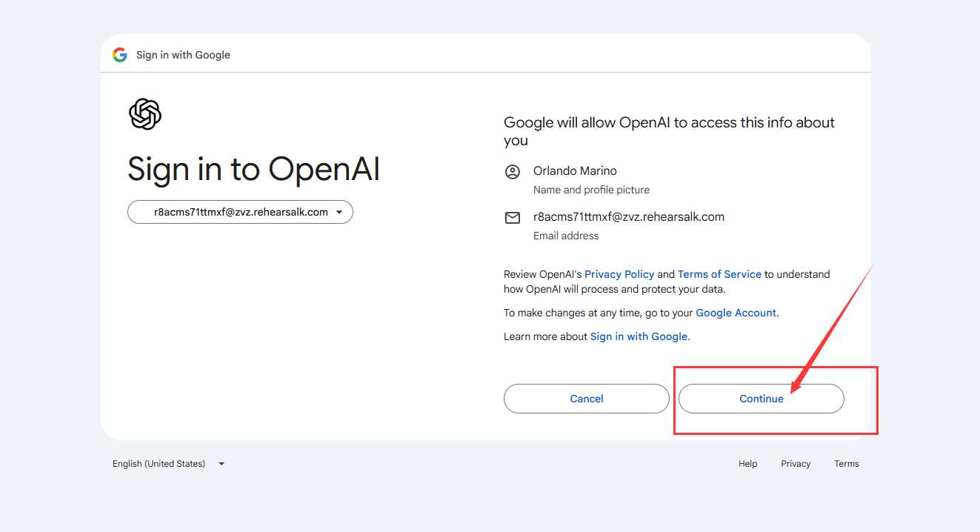Click the 'Sign in with Google' header text
The height and width of the screenshot is (532, 980).
tap(183, 55)
